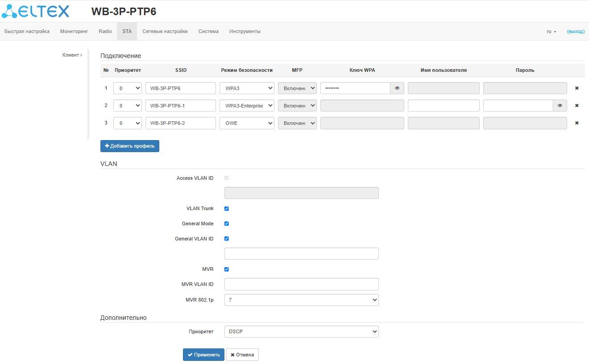Open the ru language selector
This screenshot has width=589, height=364.
coord(552,32)
